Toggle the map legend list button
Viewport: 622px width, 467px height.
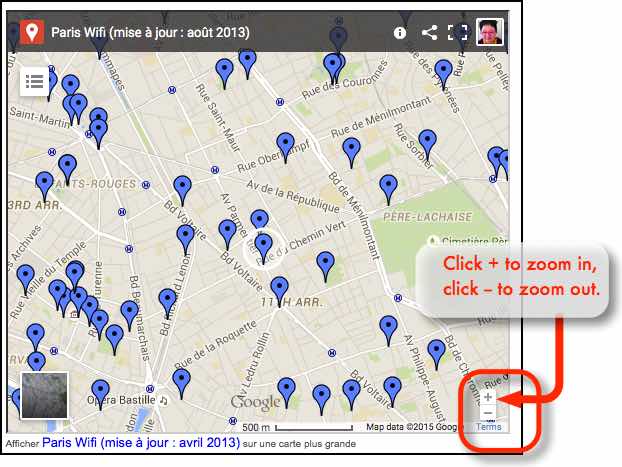point(35,82)
